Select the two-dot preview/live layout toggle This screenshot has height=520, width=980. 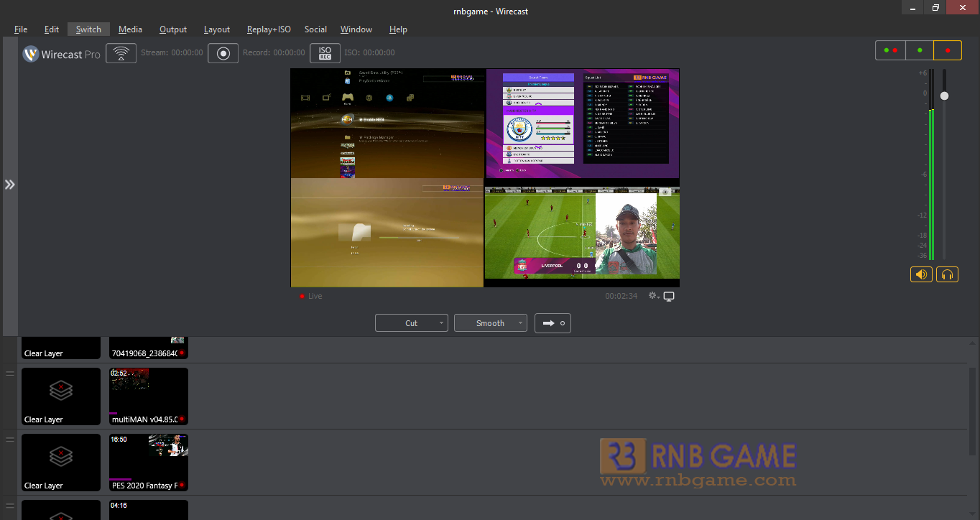pyautogui.click(x=891, y=50)
